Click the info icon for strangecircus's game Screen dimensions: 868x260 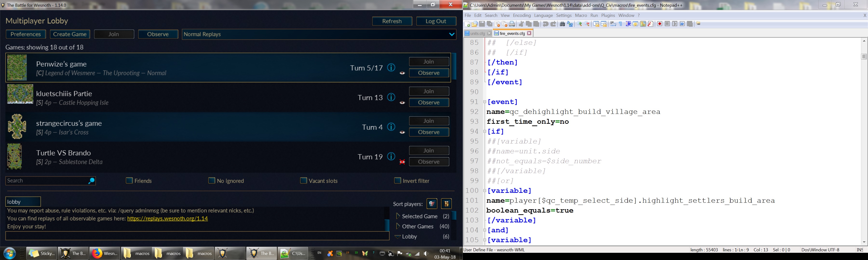pos(391,127)
